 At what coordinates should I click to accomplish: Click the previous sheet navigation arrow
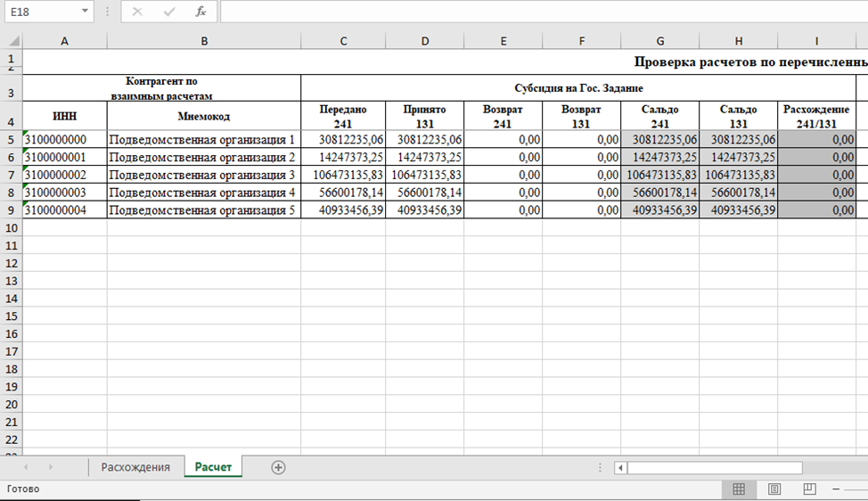click(x=26, y=468)
